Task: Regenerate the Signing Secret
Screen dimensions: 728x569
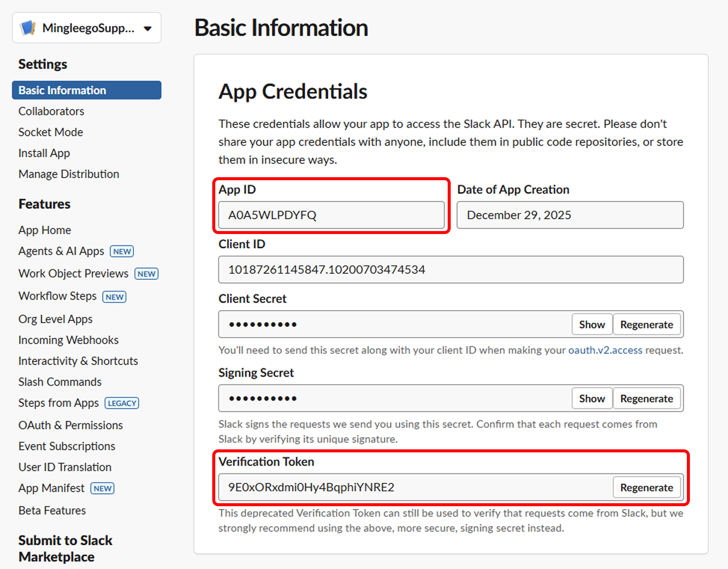Action: (647, 399)
